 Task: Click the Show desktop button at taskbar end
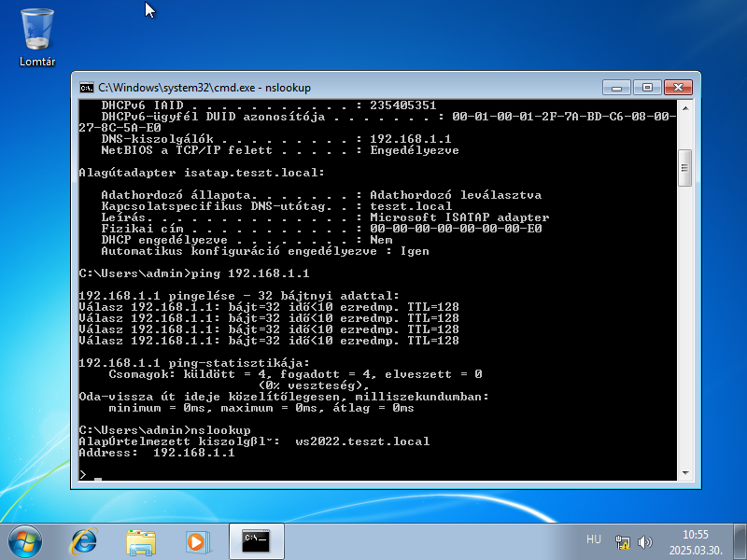click(741, 540)
